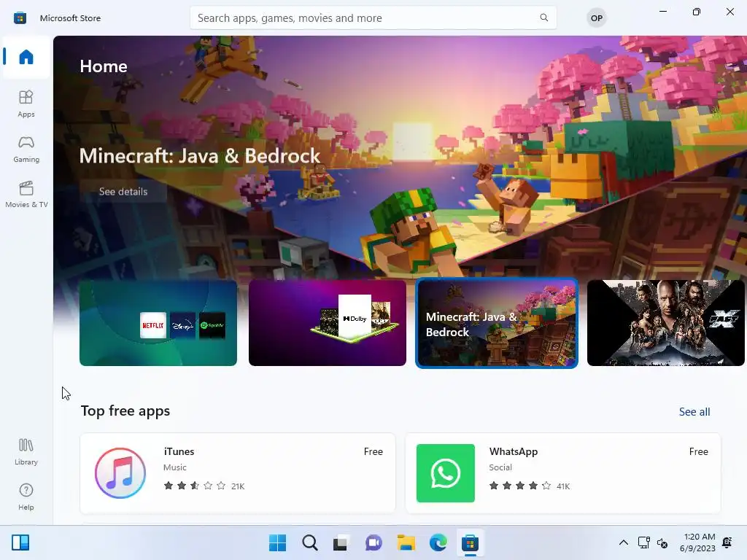Open the iTunes app card
747x560 pixels.
click(238, 472)
